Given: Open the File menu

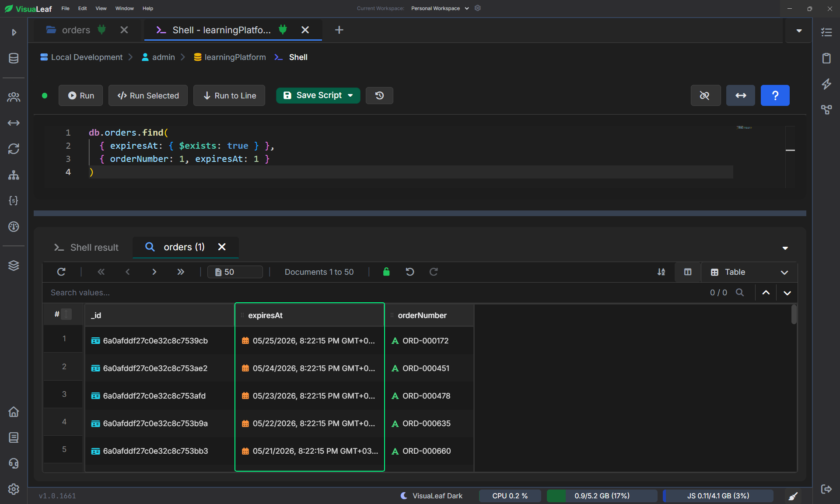Looking at the screenshot, I should click(x=65, y=8).
